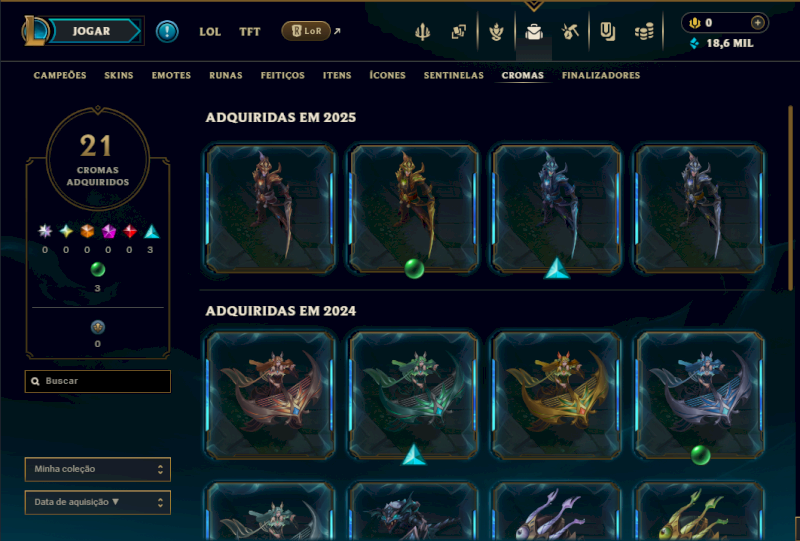Open the Store coins icon
The height and width of the screenshot is (541, 800).
tap(644, 32)
